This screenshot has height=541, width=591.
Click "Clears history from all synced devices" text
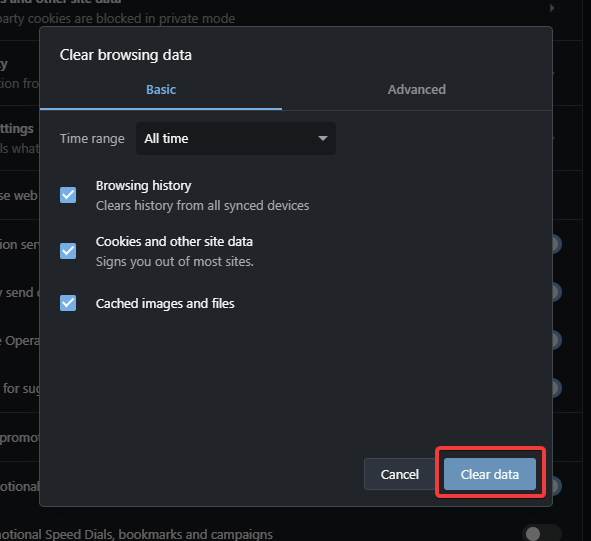tap(202, 206)
